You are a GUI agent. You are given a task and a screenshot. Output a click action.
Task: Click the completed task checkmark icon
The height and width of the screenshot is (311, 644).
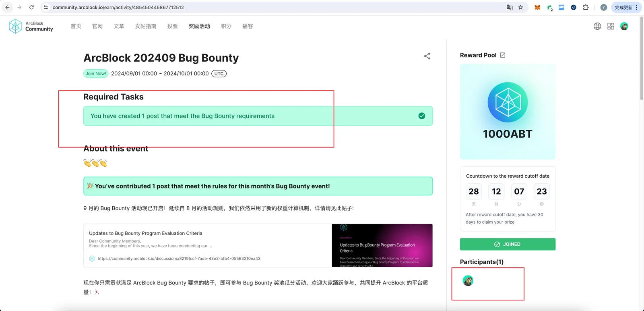click(422, 116)
